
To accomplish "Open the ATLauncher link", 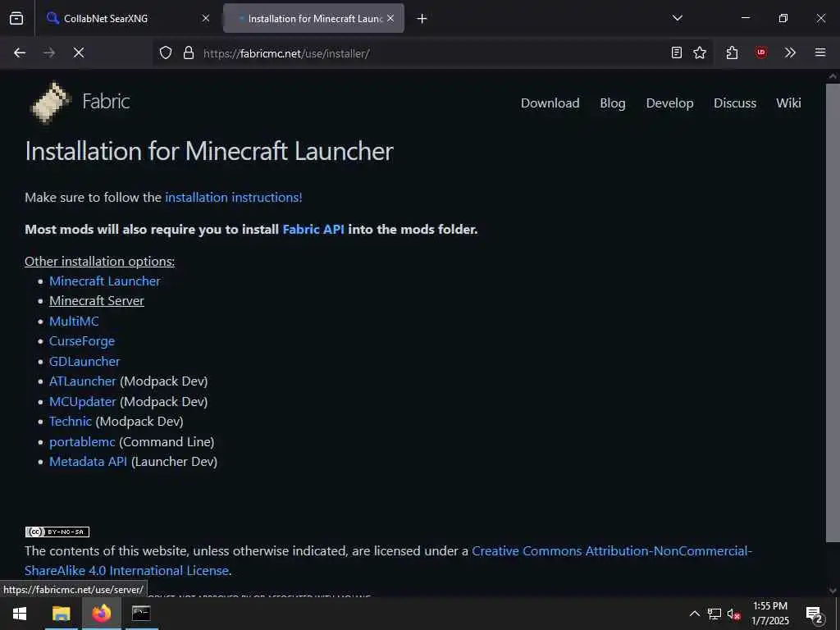I will [x=83, y=381].
